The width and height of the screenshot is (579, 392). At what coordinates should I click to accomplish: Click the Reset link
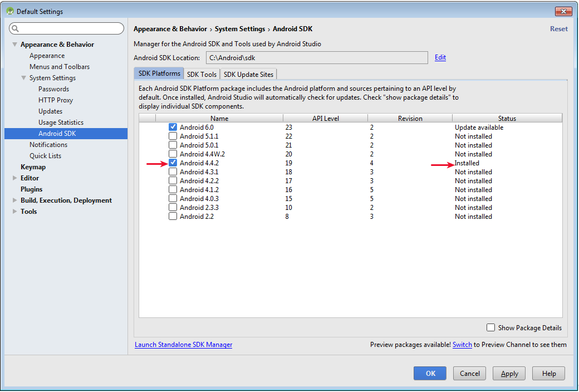click(559, 29)
